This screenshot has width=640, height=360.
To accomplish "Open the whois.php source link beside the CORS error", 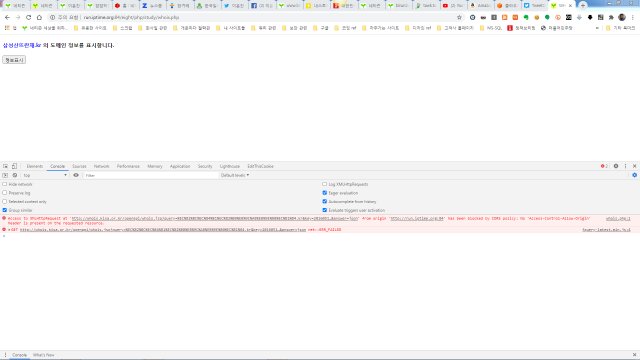I will (618, 219).
